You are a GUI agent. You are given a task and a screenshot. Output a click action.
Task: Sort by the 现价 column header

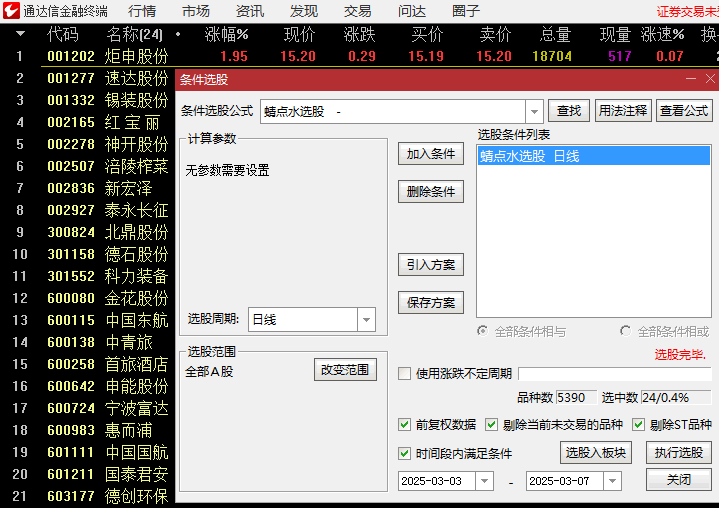tap(299, 34)
